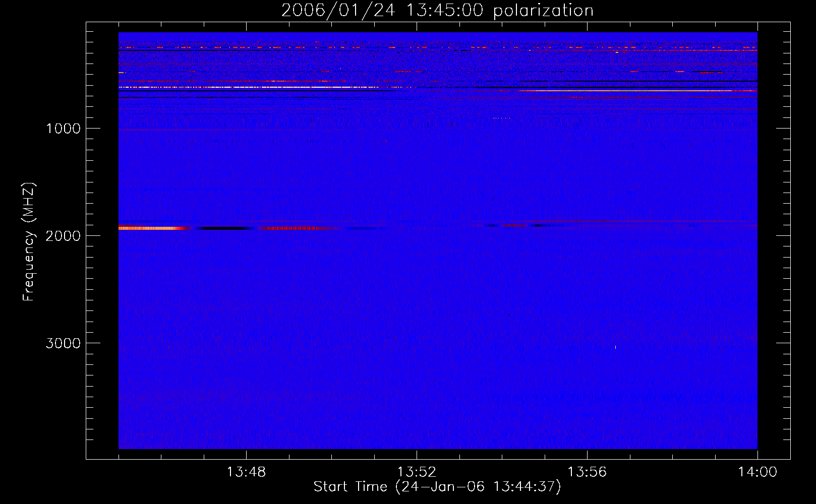
Task: Click the 'Frequency (MHZ)' axis label
Action: click(x=29, y=242)
